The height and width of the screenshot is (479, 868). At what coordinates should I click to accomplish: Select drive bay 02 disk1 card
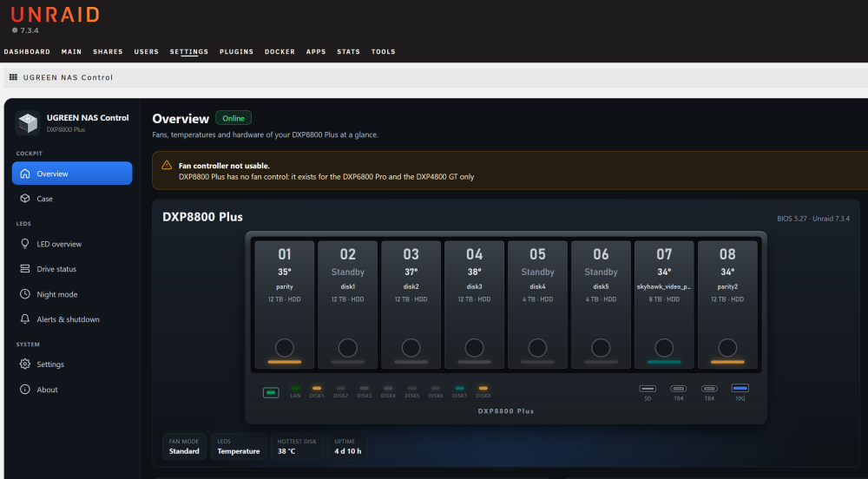pos(348,305)
